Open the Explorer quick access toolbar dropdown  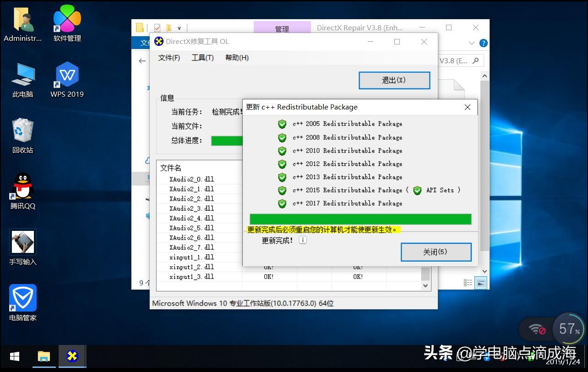[x=180, y=28]
